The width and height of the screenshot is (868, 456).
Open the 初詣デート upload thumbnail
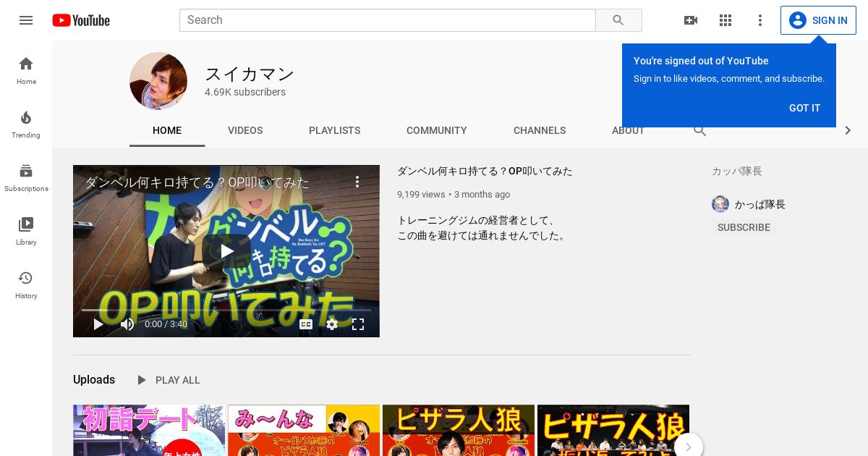[149, 430]
